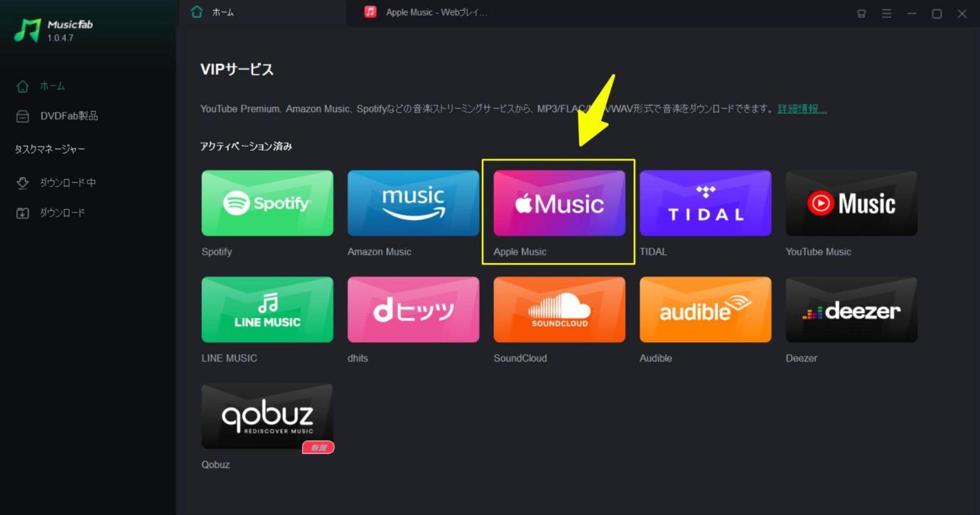Click the Spotify label text
This screenshot has height=515, width=980.
[217, 252]
